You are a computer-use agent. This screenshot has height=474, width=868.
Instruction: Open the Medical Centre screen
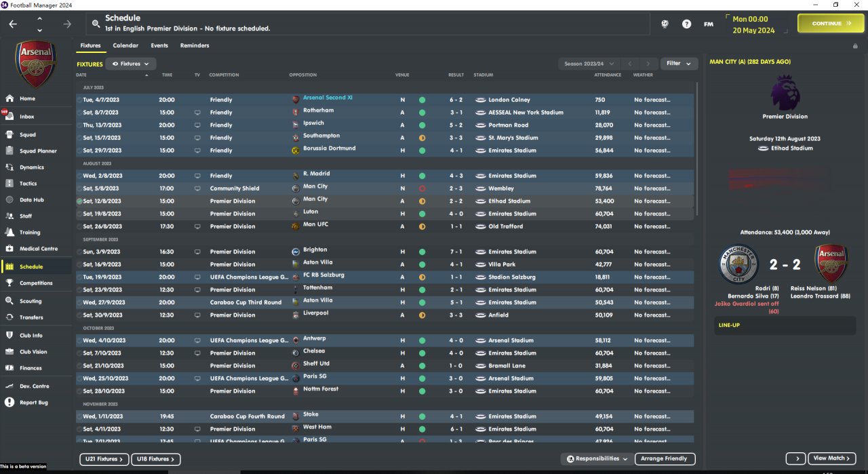tap(39, 249)
